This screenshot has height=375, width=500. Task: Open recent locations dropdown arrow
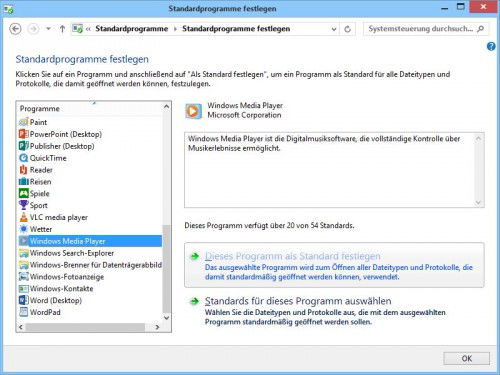pyautogui.click(x=48, y=29)
